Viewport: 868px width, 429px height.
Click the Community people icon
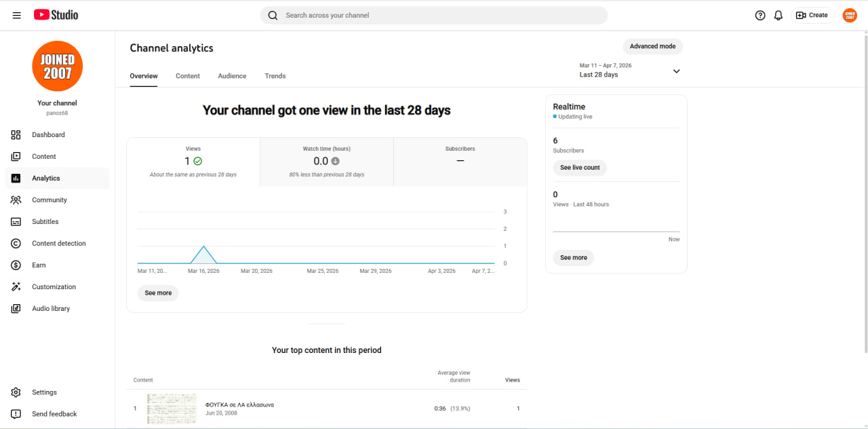tap(16, 200)
